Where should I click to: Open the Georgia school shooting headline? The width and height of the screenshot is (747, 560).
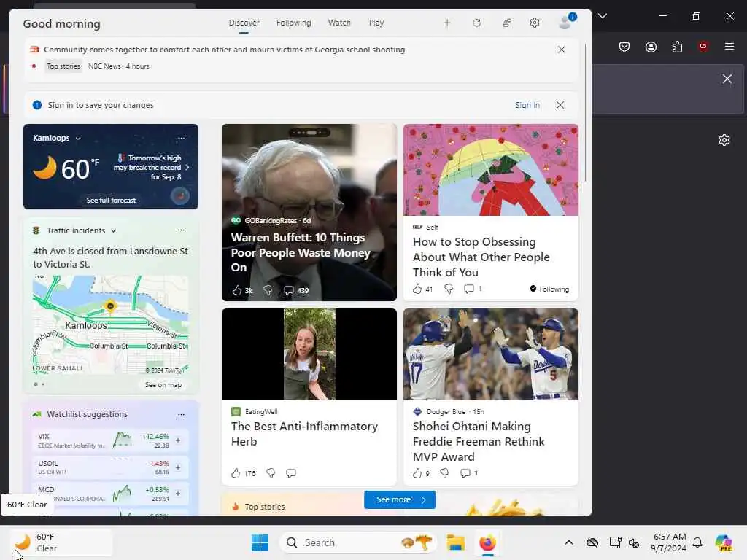225,50
